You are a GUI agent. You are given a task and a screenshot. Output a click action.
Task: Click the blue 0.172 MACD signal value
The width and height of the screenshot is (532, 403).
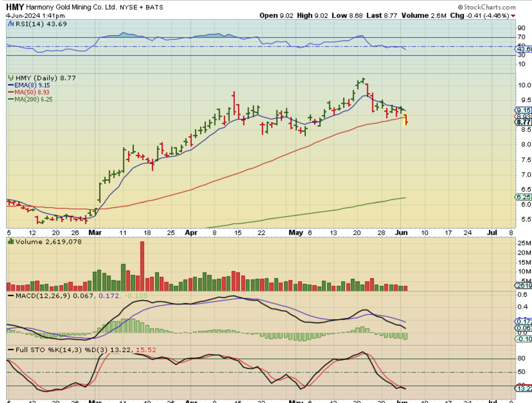pos(109,296)
